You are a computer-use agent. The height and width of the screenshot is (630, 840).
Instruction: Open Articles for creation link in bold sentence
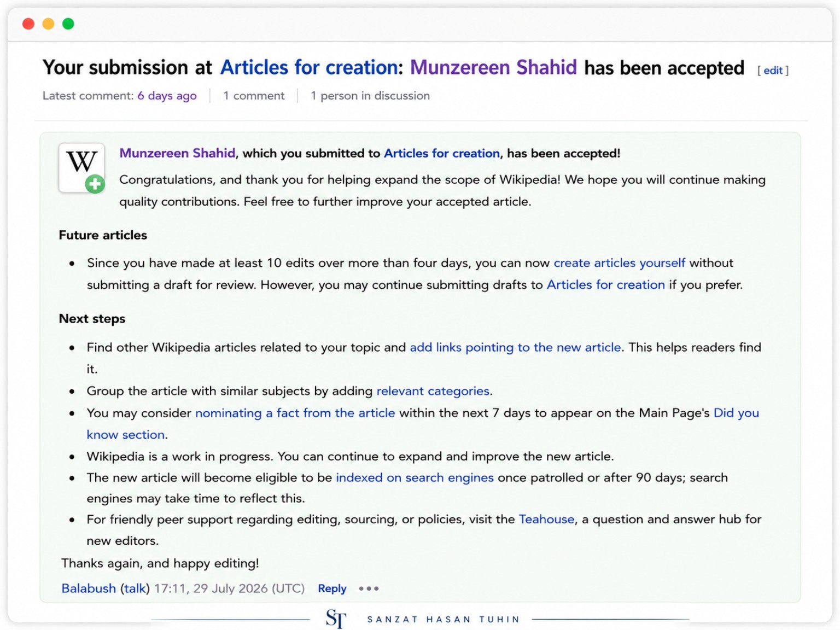coord(442,153)
